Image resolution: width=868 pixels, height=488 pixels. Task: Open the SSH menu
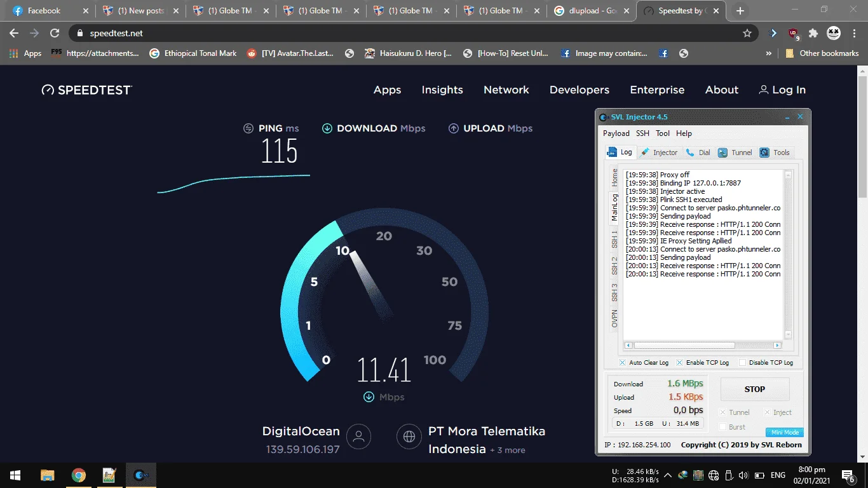tap(643, 133)
